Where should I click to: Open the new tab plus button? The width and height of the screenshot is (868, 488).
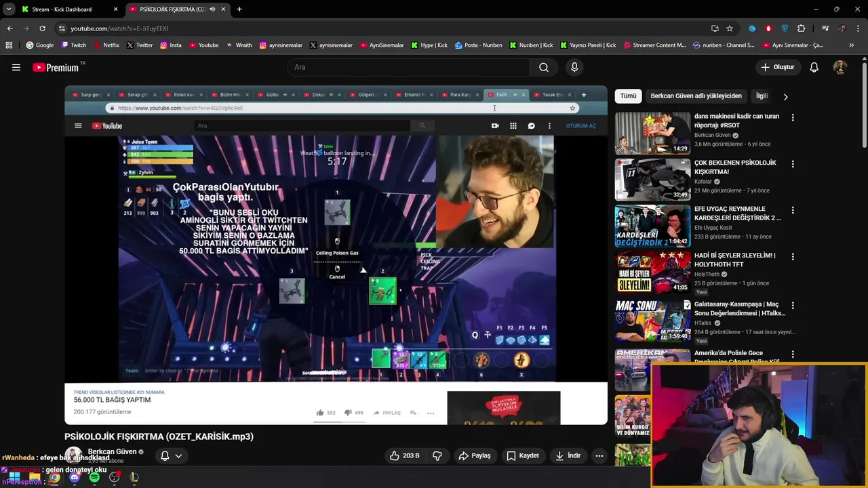(239, 9)
